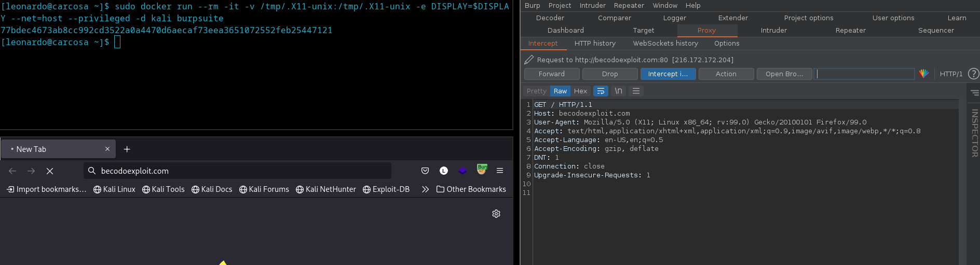Open the highlight color picker rainbow icon
Viewport: 980px width, 265px height.
(923, 74)
